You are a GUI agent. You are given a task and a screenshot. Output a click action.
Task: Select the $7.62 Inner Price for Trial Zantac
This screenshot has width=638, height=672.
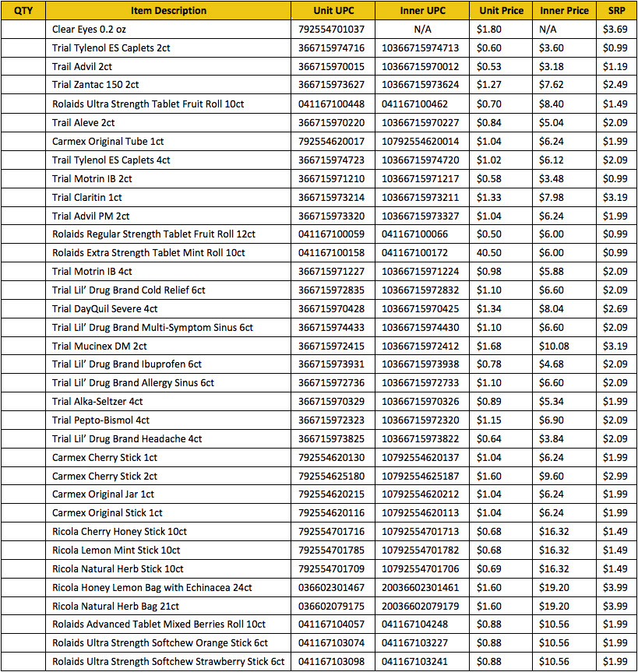[552, 85]
